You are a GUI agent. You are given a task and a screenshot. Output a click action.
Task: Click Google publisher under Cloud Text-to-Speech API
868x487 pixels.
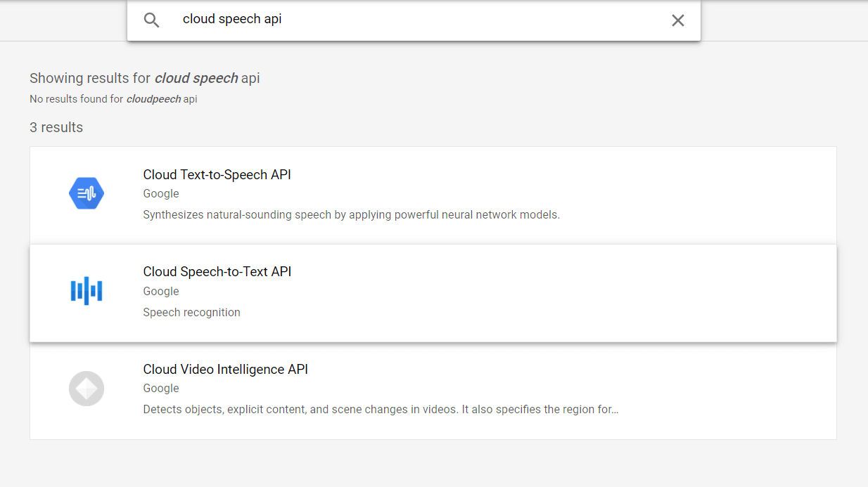pos(160,193)
